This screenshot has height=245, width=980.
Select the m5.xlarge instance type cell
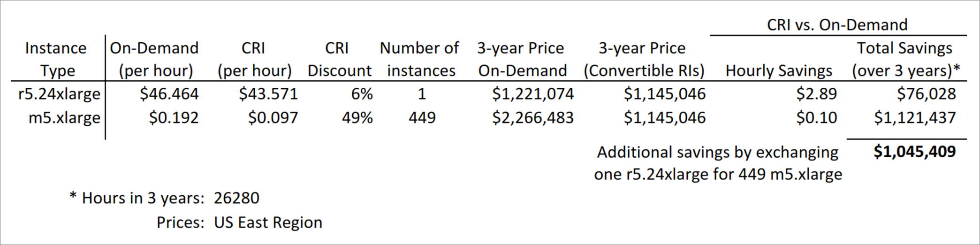coord(64,118)
